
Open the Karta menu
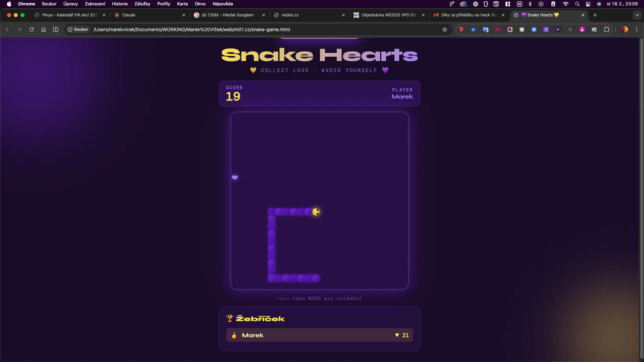pyautogui.click(x=182, y=4)
